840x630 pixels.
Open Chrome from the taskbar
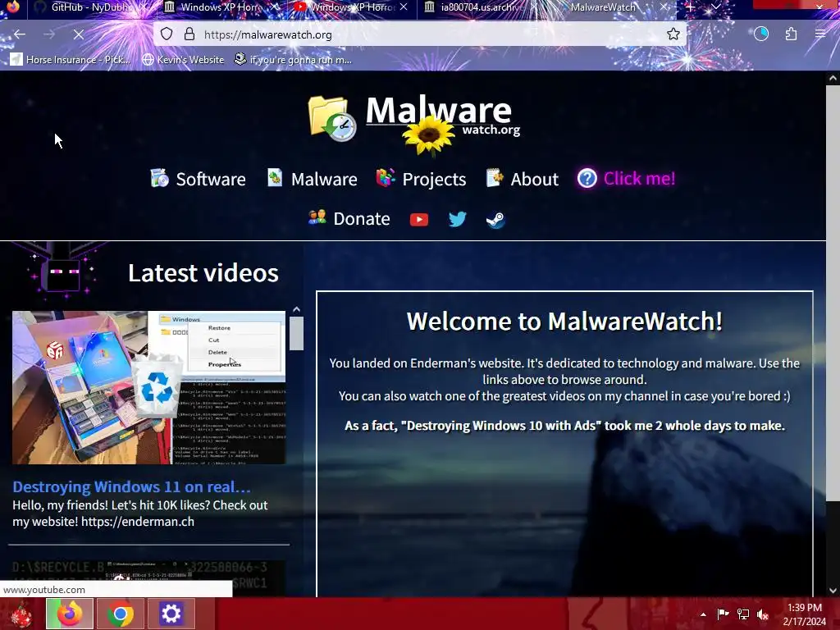click(x=121, y=614)
